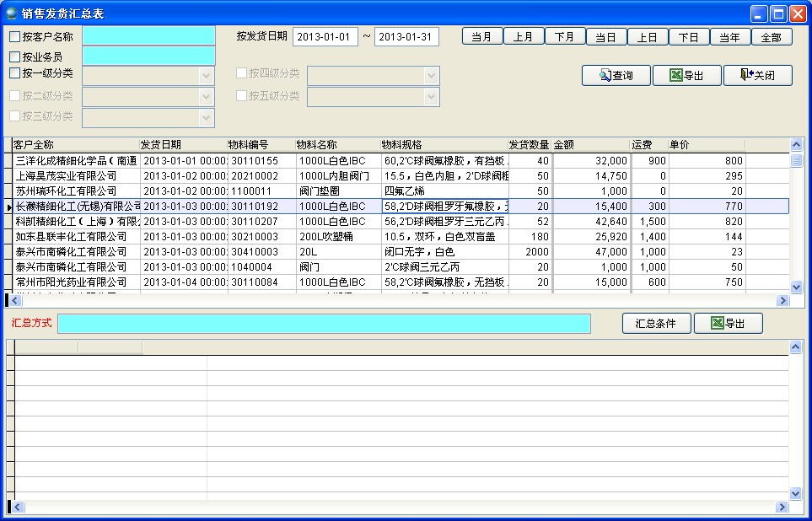Expand the 按一级分类 dropdown
The image size is (812, 521).
pyautogui.click(x=207, y=76)
